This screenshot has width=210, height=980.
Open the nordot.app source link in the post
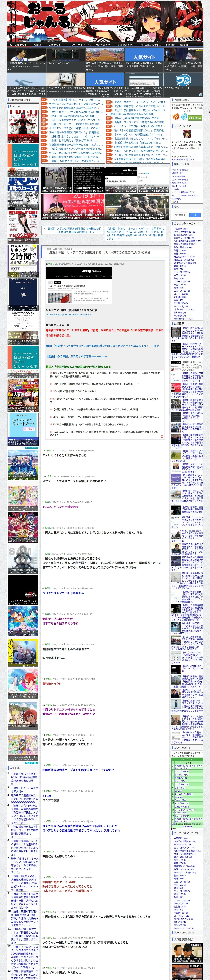coord(69,315)
